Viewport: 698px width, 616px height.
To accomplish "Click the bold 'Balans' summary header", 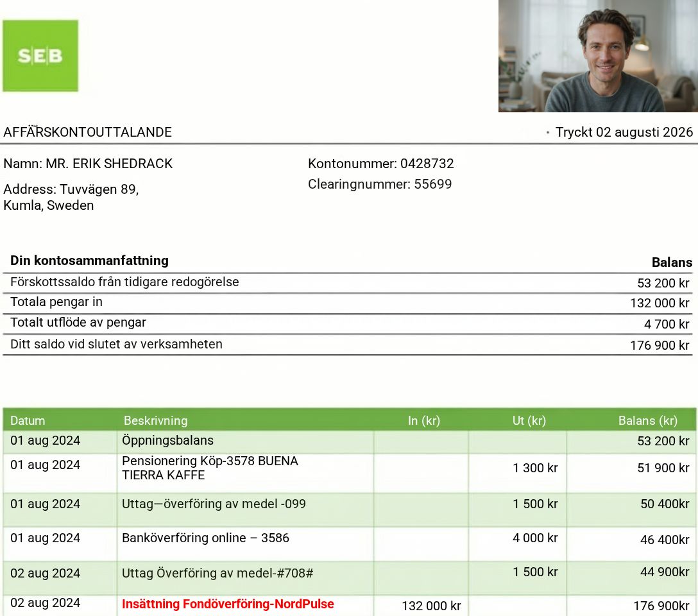I will coord(672,262).
